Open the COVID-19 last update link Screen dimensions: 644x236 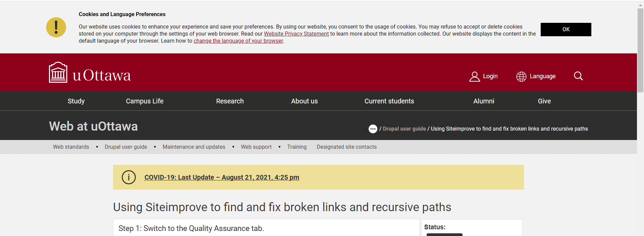221,177
